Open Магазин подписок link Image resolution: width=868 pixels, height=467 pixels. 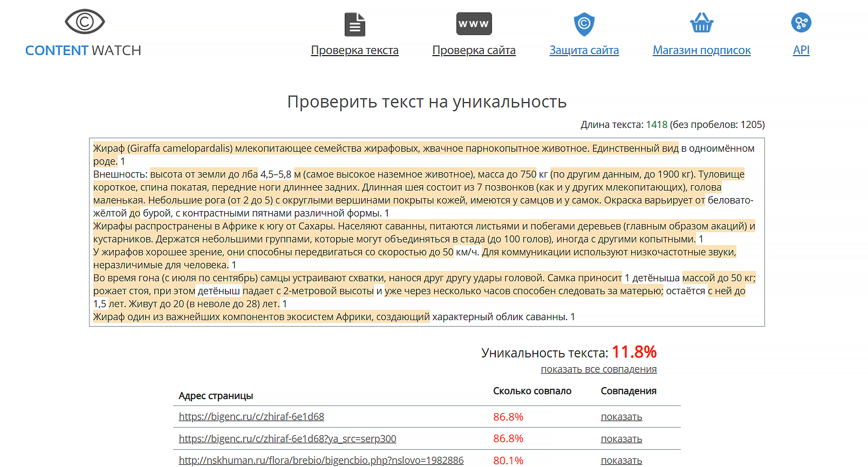(x=701, y=50)
